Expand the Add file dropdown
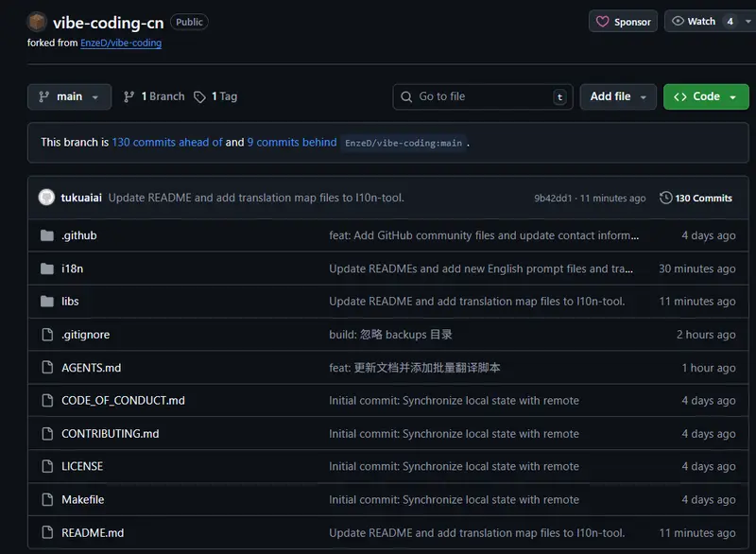Screen dimensions: 756x554 click(x=618, y=95)
